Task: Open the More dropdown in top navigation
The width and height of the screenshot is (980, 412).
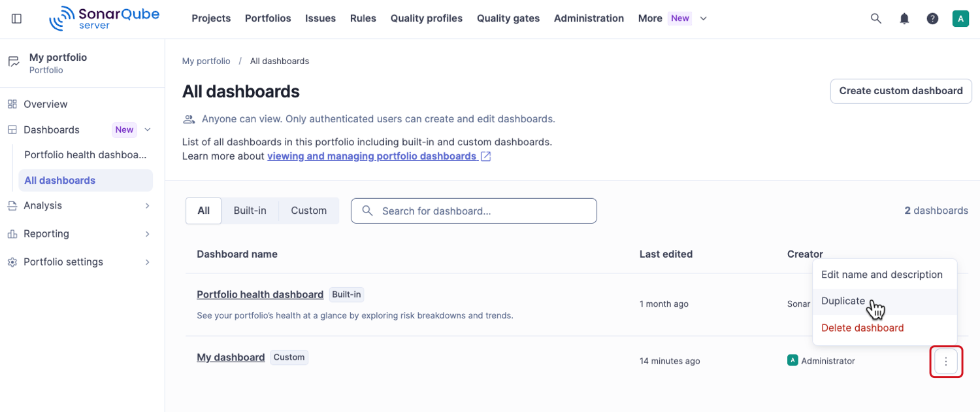Action: pyautogui.click(x=673, y=18)
